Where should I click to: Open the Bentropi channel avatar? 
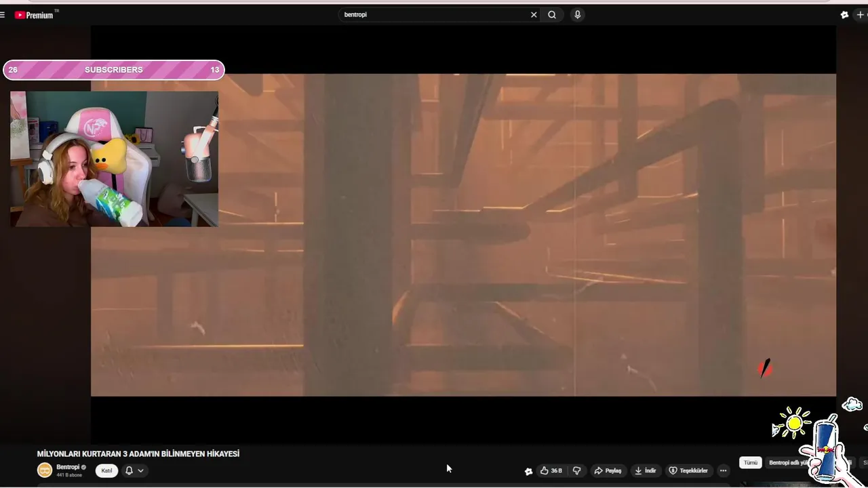click(45, 470)
